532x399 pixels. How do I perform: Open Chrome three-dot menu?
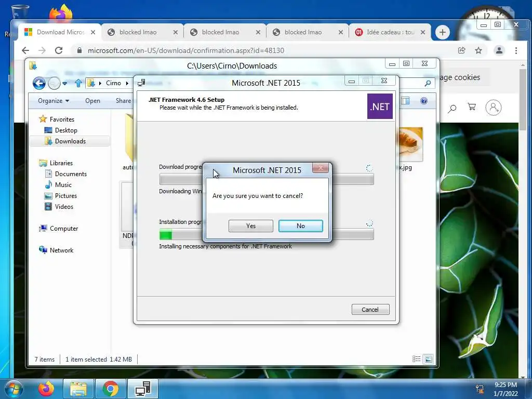coord(516,50)
